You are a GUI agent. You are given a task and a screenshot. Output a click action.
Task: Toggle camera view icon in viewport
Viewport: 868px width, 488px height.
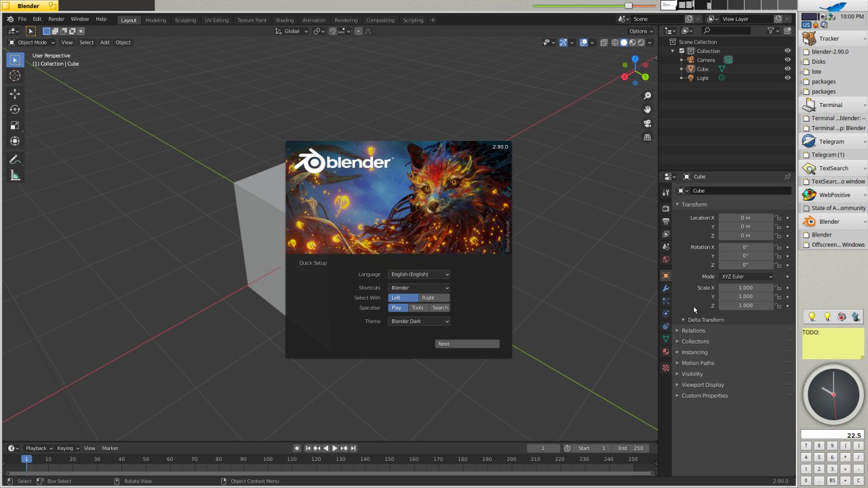pos(647,123)
